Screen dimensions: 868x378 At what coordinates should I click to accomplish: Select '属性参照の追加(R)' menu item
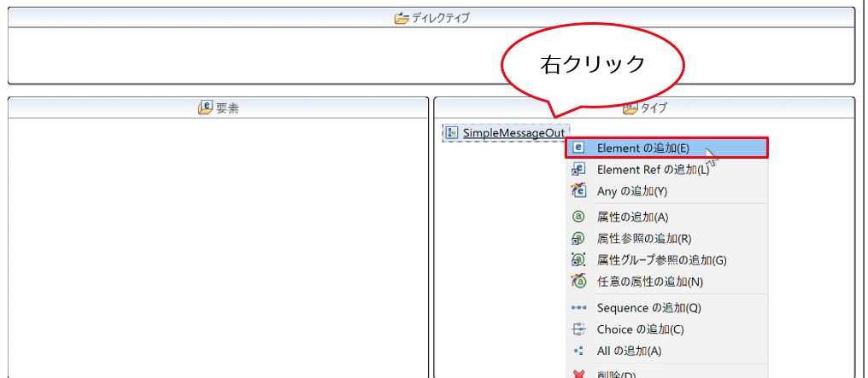coord(666,239)
